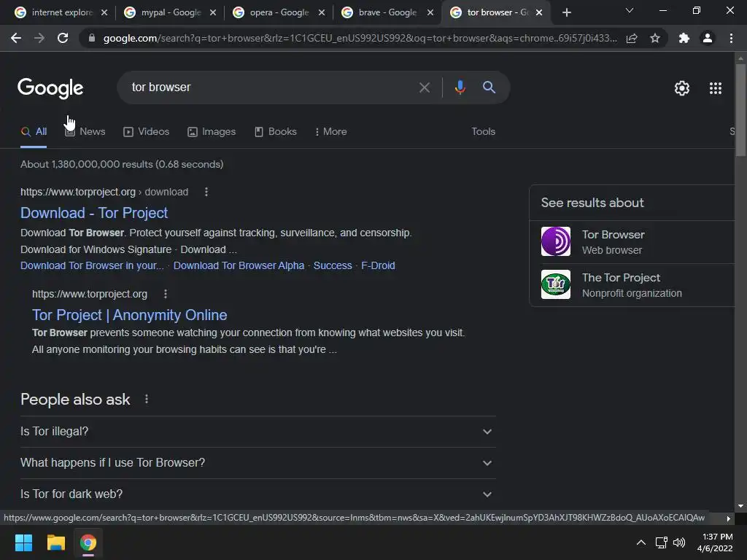Submit search with magnifier icon

point(489,87)
